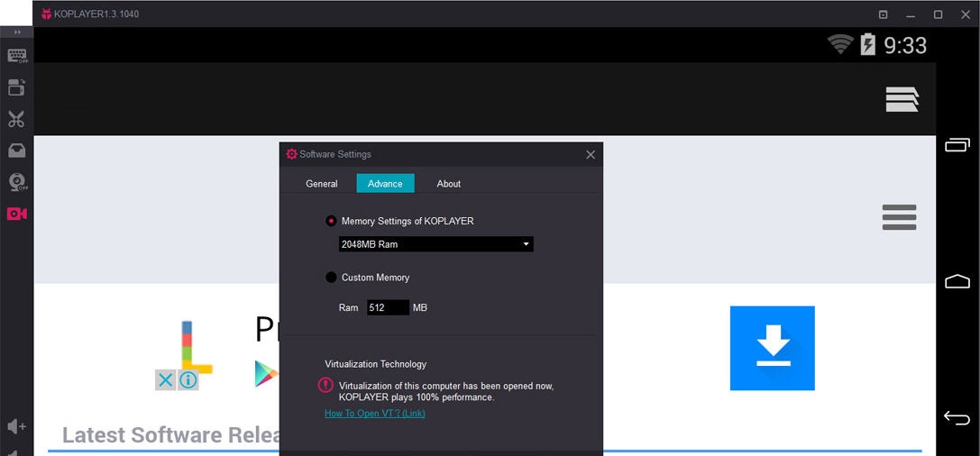980x456 pixels.
Task: Switch to the General tab
Action: click(322, 184)
